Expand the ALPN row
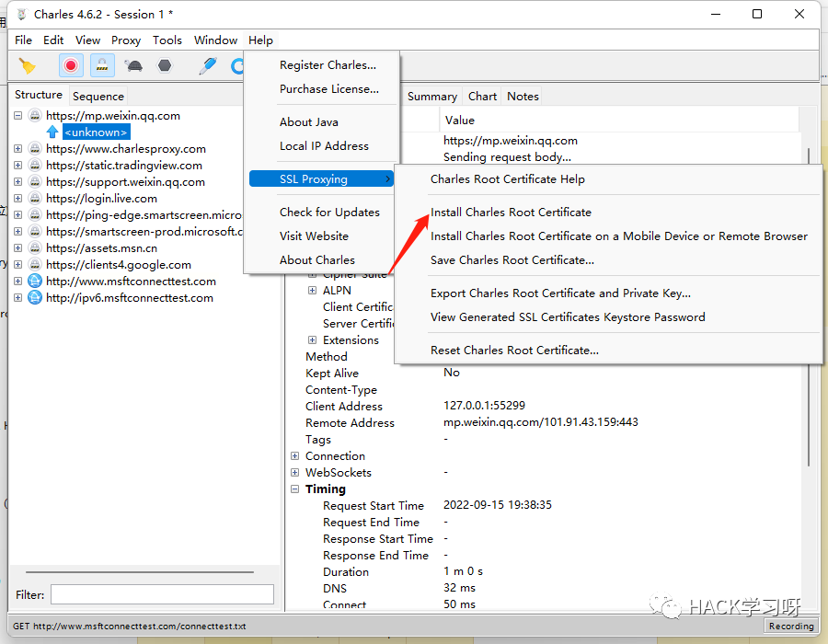This screenshot has width=828, height=644. point(313,291)
